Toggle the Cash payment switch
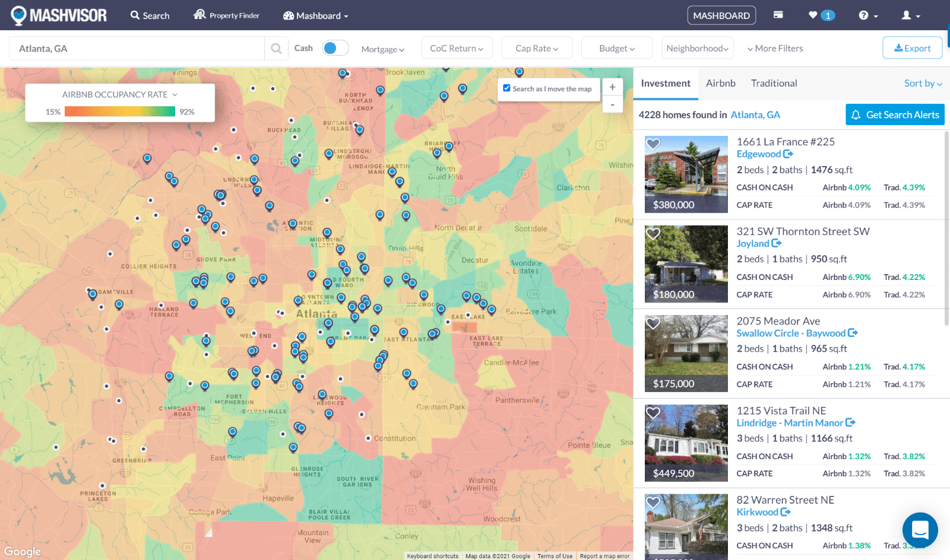 coord(335,47)
